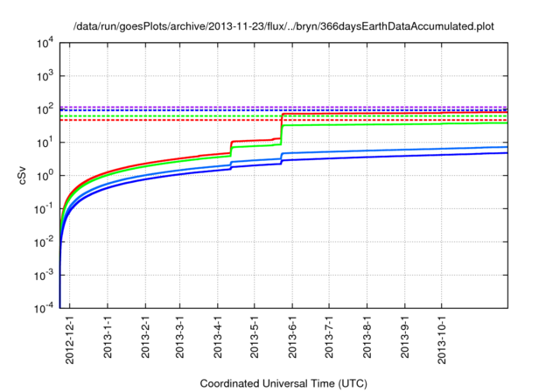Image resolution: width=560 pixels, height=392 pixels.
Task: Click the x-axis date '2012-12-1'
Action: (x=70, y=339)
